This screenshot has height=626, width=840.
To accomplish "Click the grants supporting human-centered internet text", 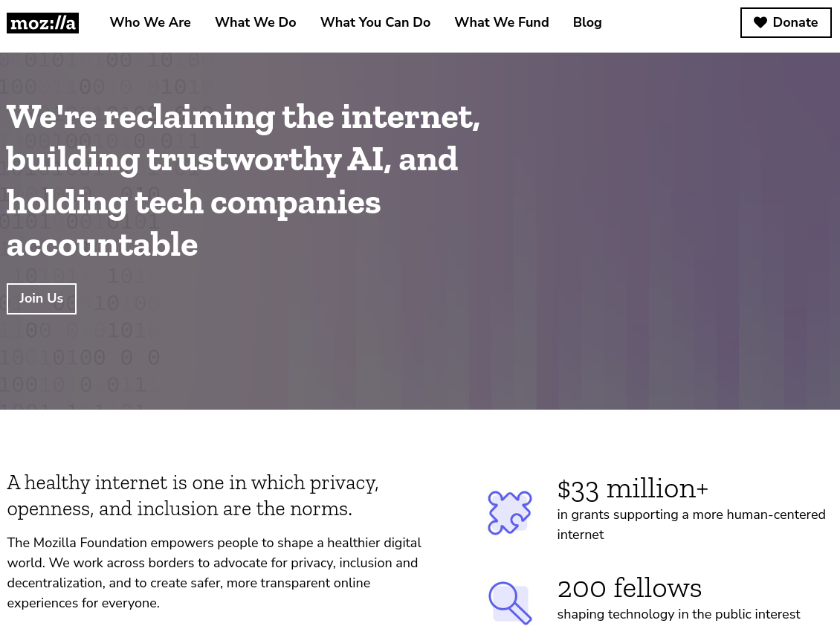I will (691, 524).
